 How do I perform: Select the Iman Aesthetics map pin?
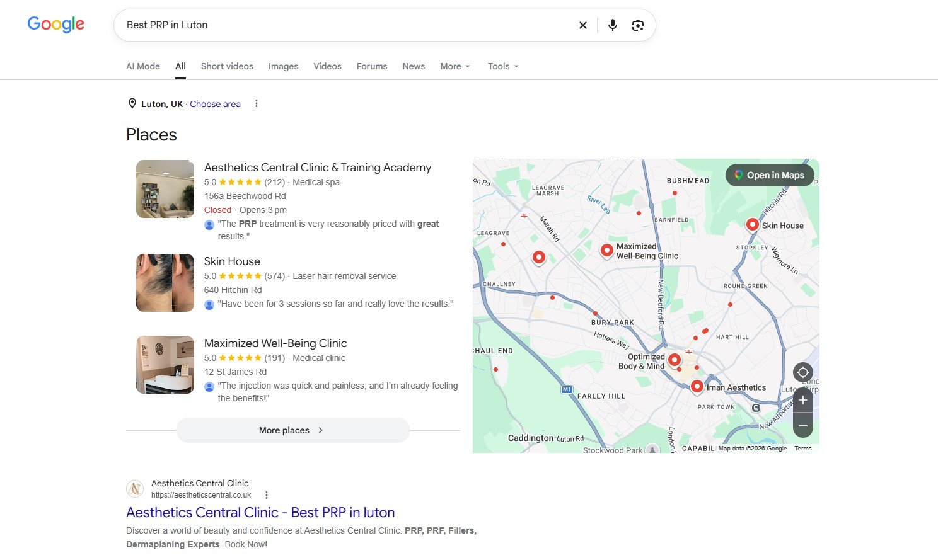(697, 387)
